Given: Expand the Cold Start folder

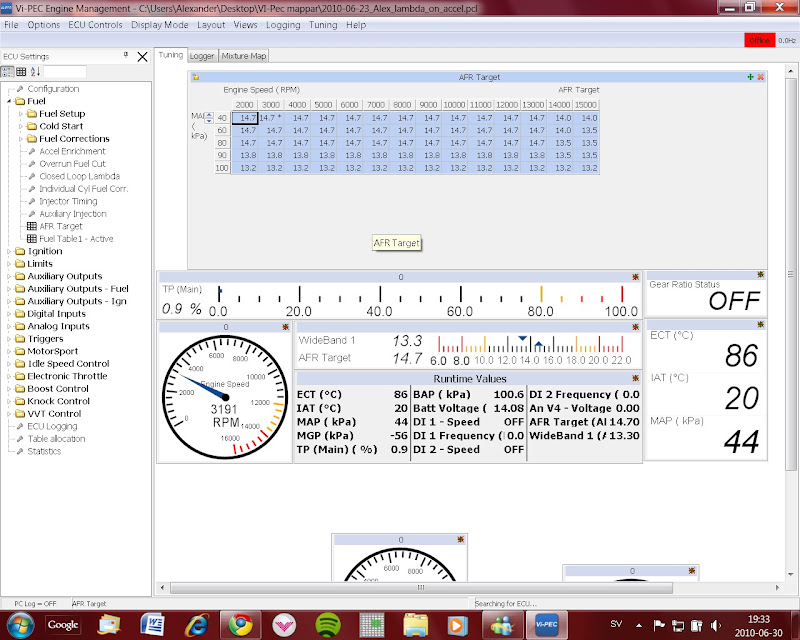Looking at the screenshot, I should pos(21,126).
